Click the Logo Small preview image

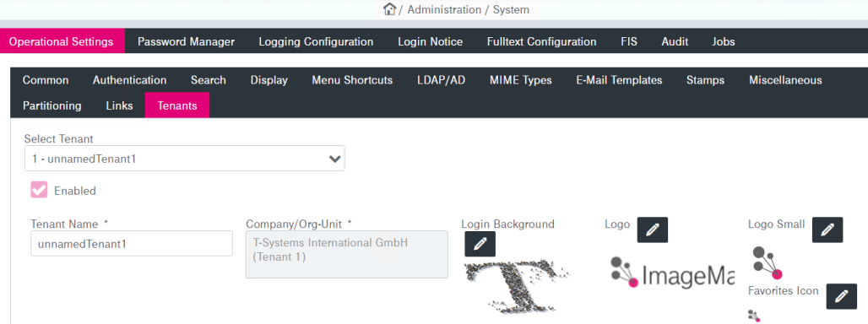(768, 263)
